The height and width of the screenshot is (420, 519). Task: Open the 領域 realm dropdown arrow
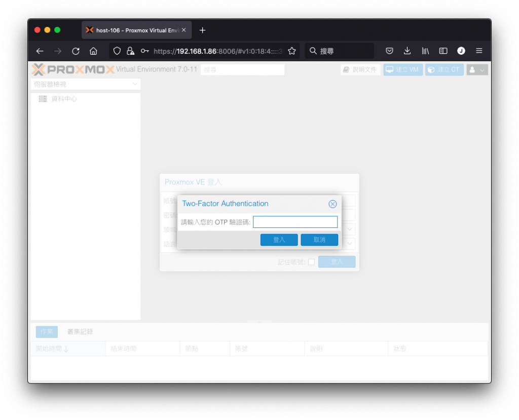pos(350,230)
